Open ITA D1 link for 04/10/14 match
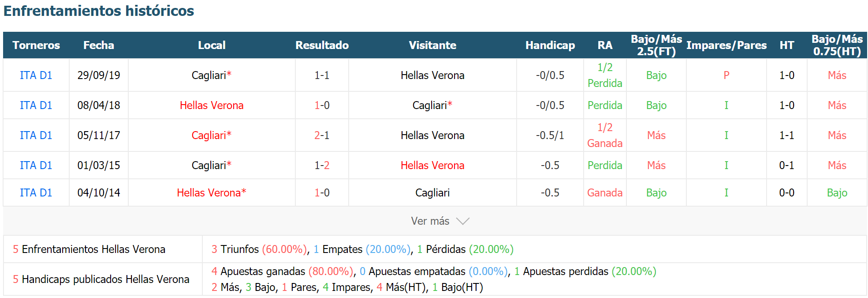 coord(36,193)
